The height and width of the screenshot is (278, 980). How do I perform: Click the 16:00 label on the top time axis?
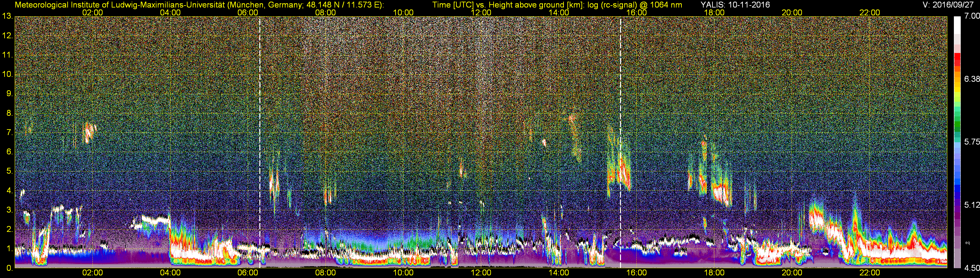[636, 12]
